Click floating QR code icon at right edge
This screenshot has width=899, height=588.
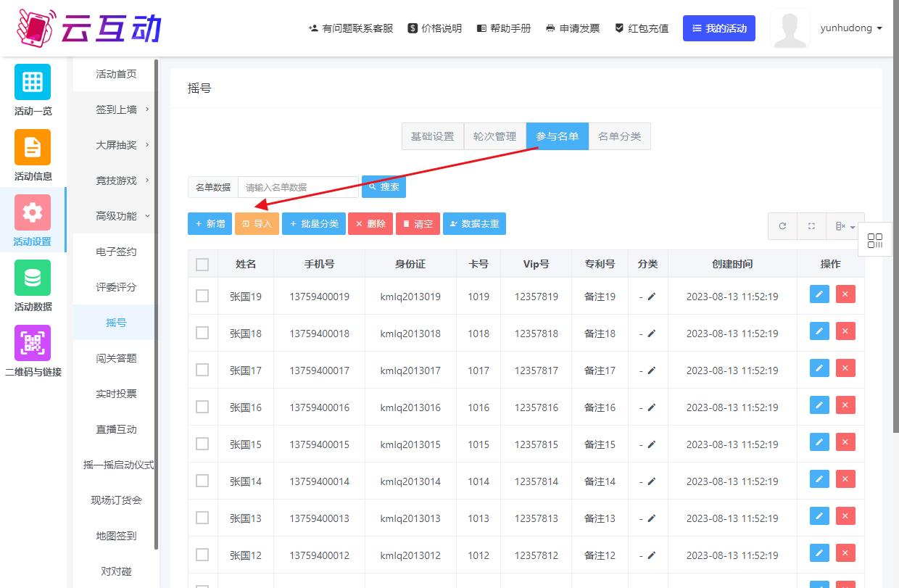pos(875,241)
